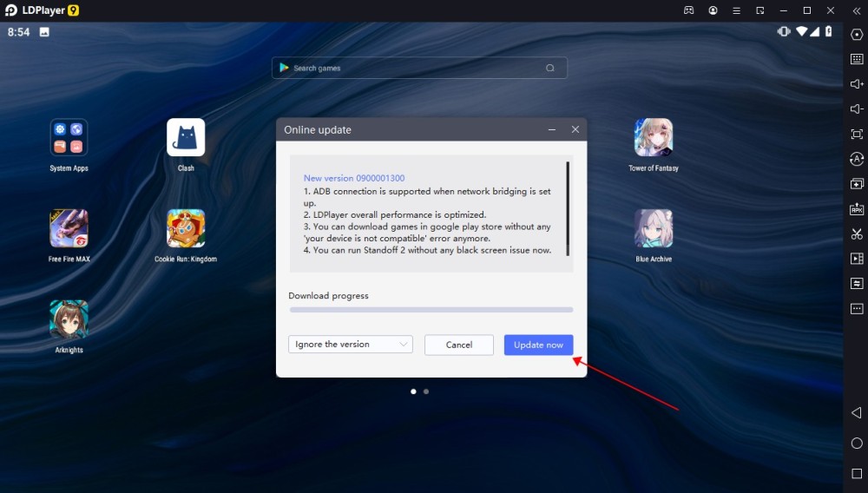The height and width of the screenshot is (493, 868).
Task: Increase volume using sidebar speaker plus
Action: click(857, 84)
